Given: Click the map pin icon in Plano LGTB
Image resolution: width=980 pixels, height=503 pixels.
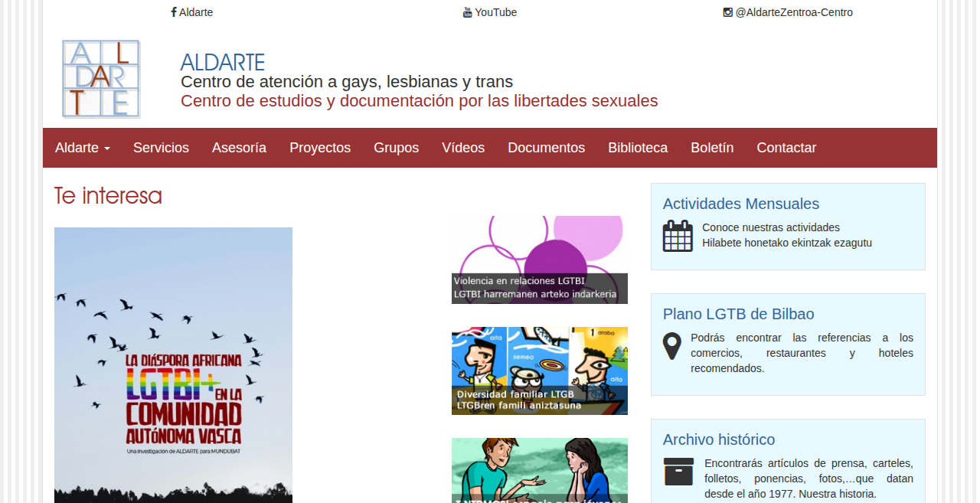Looking at the screenshot, I should (672, 346).
